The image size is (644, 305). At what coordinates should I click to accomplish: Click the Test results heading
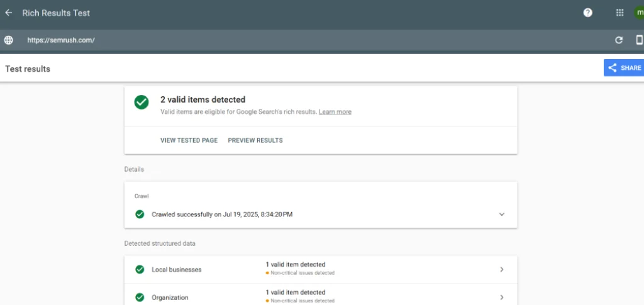click(28, 69)
